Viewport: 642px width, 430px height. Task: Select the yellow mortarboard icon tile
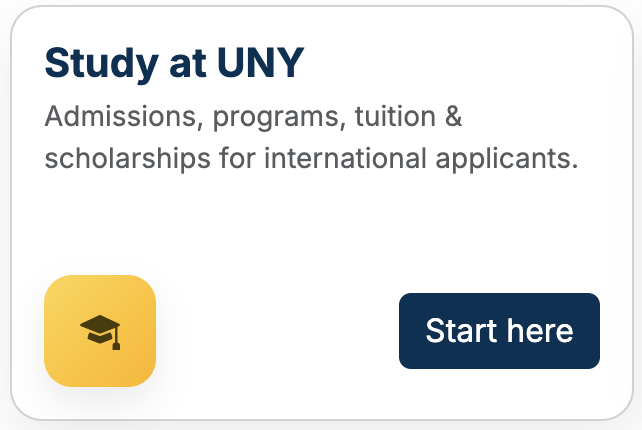pyautogui.click(x=100, y=330)
